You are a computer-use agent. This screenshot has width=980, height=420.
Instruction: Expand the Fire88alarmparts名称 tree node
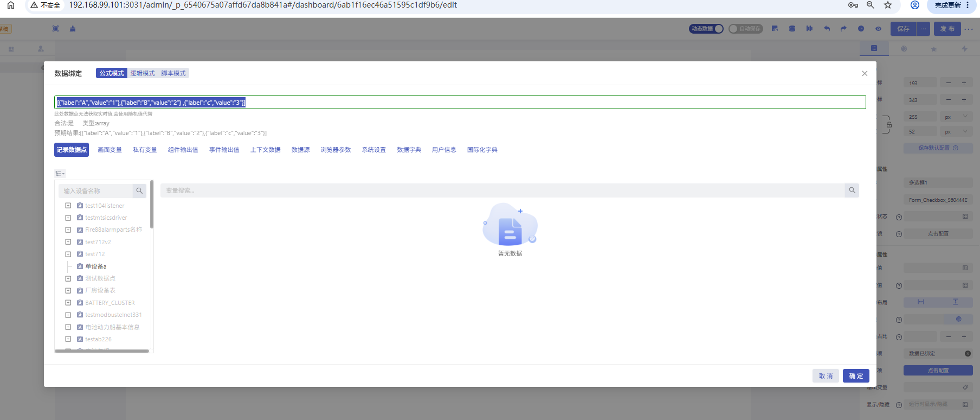pos(68,230)
